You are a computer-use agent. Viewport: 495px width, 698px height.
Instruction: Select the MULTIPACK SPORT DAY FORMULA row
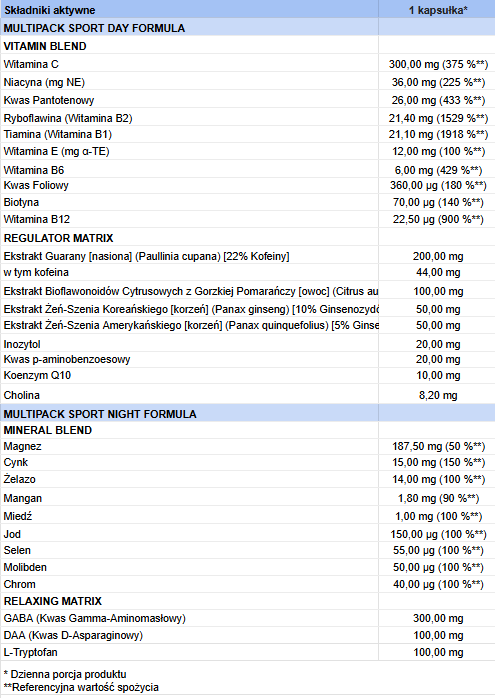[248, 28]
